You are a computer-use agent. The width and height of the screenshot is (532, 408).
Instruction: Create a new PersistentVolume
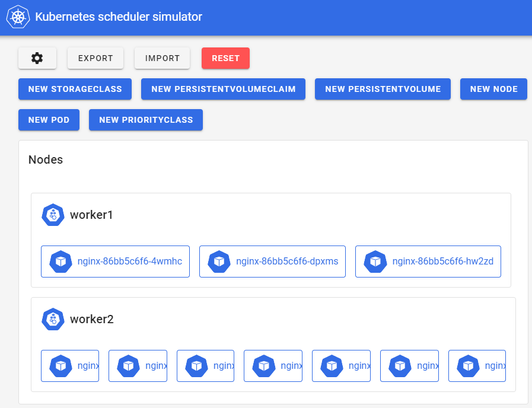(383, 89)
